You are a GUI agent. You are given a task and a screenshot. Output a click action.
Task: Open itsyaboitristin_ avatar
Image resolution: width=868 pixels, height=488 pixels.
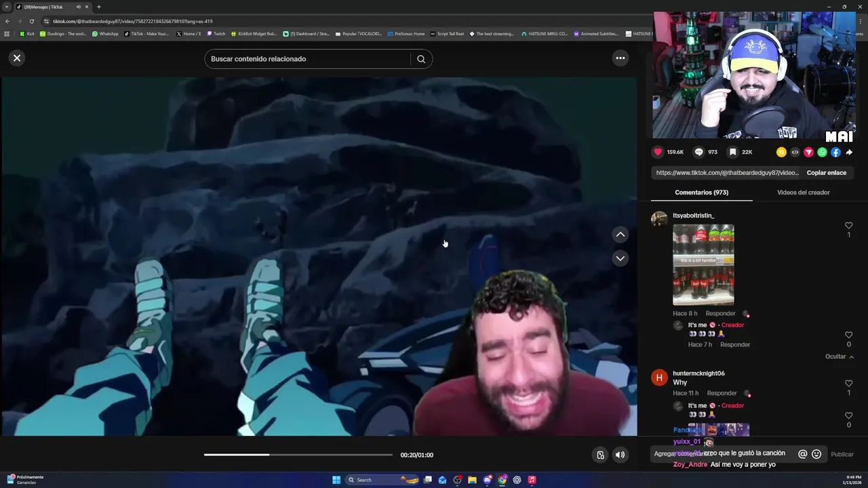tap(659, 219)
